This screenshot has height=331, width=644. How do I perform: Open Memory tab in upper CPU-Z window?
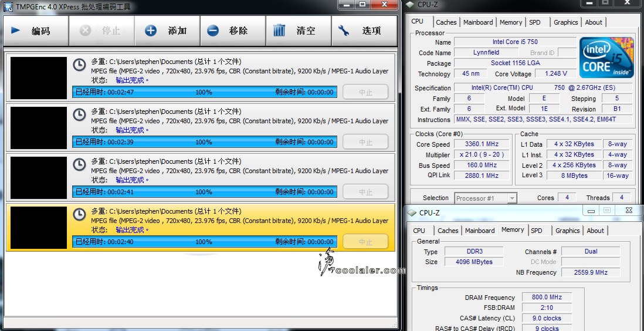click(x=511, y=22)
